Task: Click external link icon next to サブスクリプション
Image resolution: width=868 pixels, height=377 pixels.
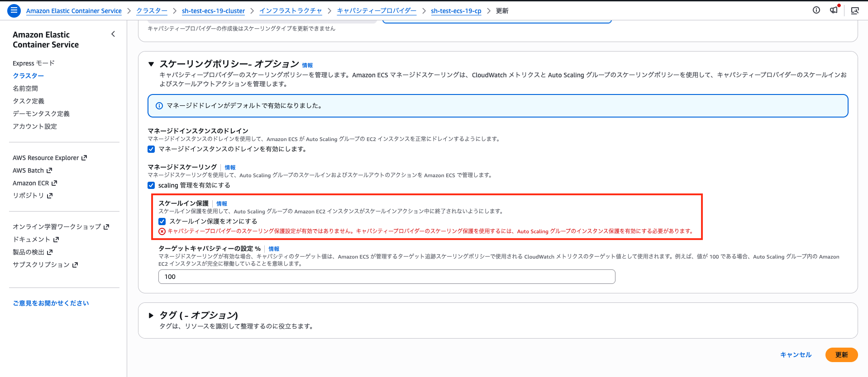Action: click(75, 265)
